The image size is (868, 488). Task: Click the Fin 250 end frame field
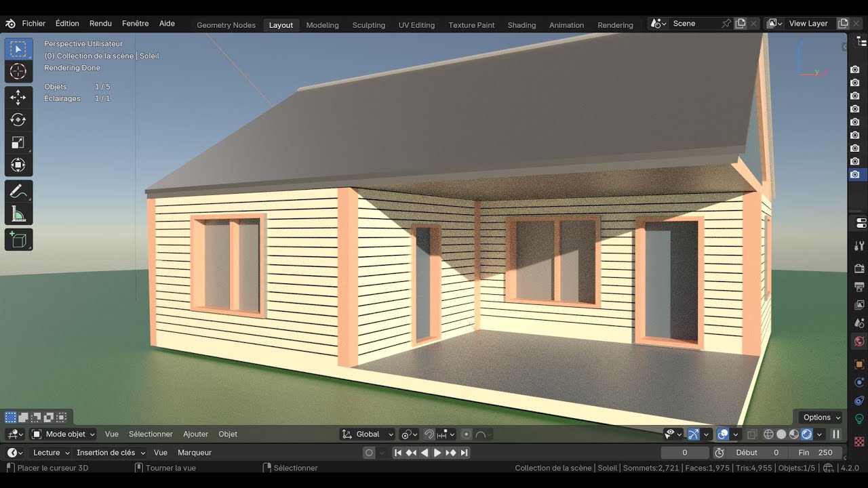coord(816,453)
